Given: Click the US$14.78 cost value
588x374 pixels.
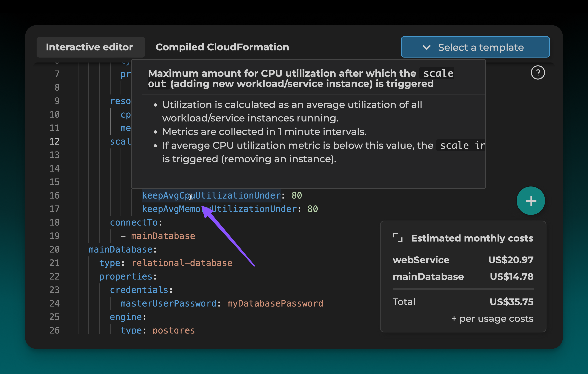Looking at the screenshot, I should click(511, 277).
